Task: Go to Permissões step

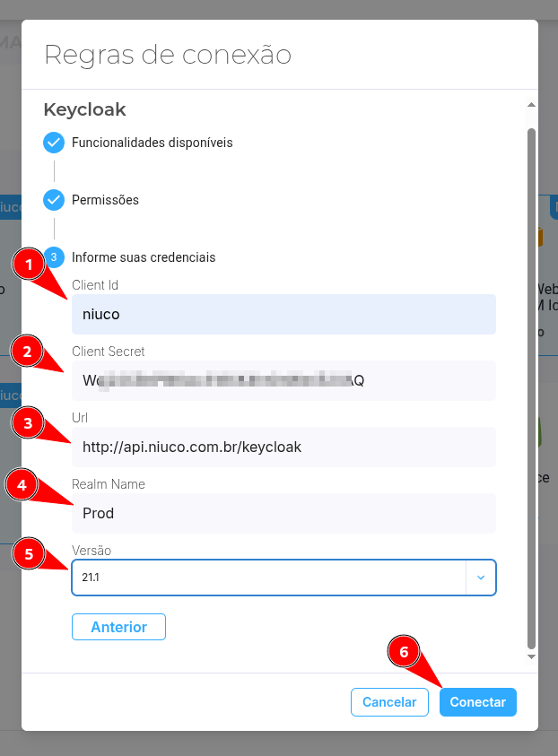Action: 105,200
